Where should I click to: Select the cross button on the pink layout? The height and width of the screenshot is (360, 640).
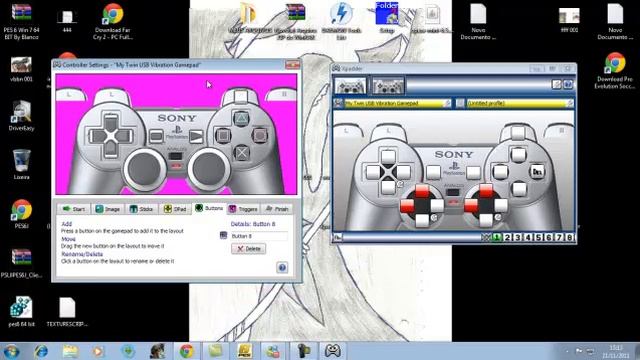click(x=242, y=153)
